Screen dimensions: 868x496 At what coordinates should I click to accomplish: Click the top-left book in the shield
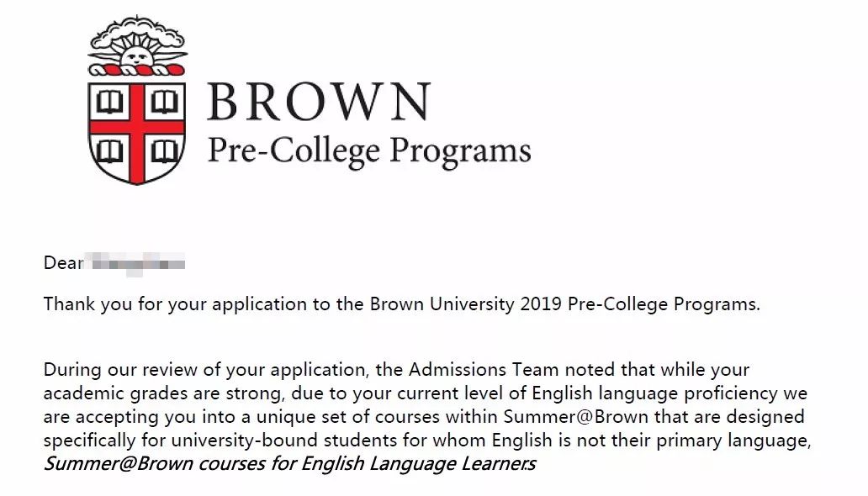click(x=109, y=103)
